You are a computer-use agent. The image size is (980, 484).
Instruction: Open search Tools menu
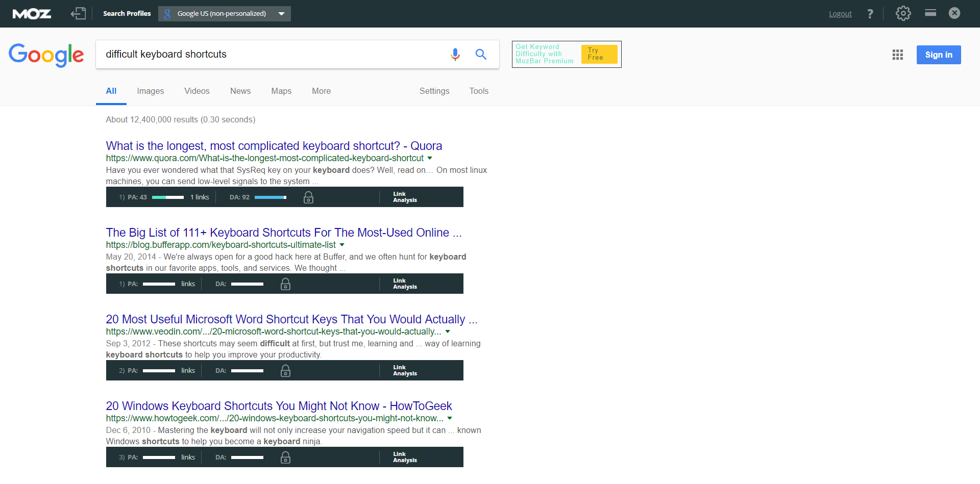pos(479,91)
